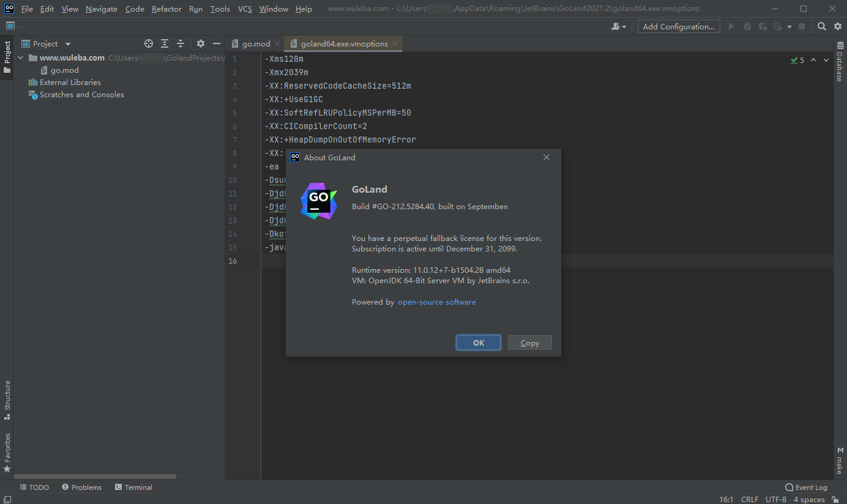Click Search Everywhere magnifier icon
Screen dimensions: 847x504
[822, 26]
